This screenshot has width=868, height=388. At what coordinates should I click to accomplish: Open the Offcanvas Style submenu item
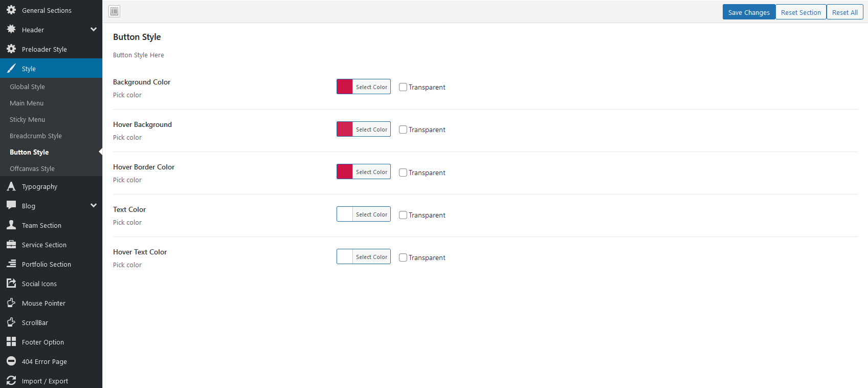(32, 168)
